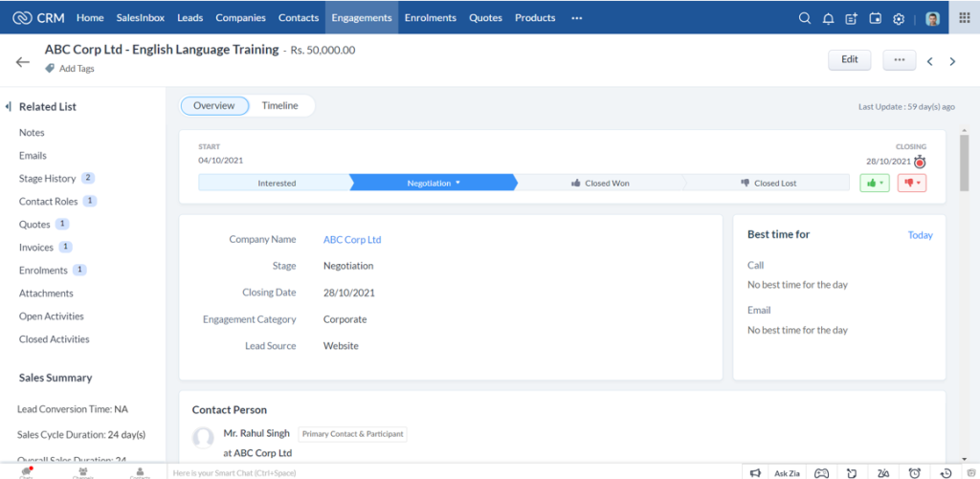Click the closing date stopwatch icon
The image size is (980, 479).
[x=920, y=162]
